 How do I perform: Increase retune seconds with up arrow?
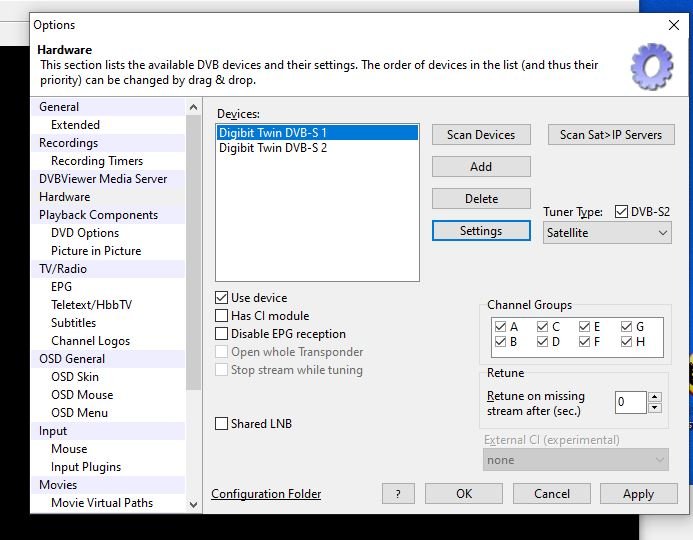(x=655, y=397)
